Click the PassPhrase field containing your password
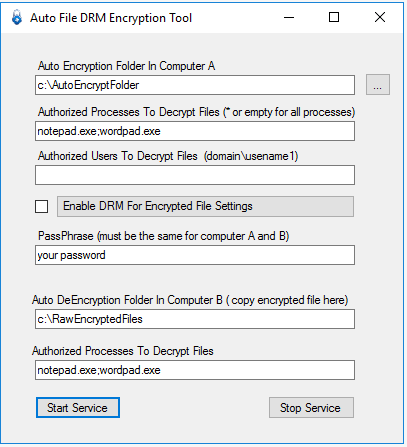 [x=195, y=255]
